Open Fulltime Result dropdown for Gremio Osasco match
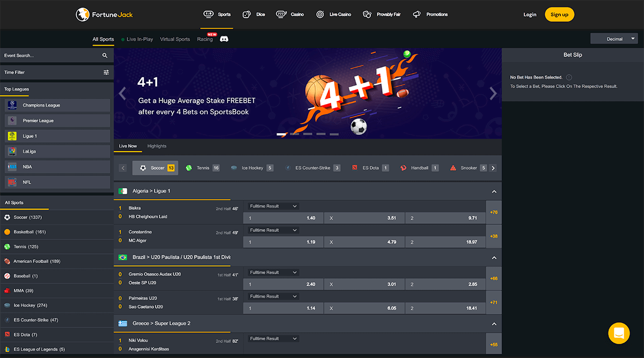Viewport: 644px width, 358px height. [273, 273]
